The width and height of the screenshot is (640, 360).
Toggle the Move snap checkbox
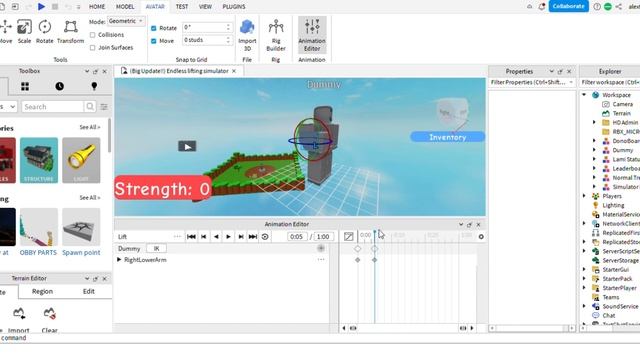coord(154,41)
